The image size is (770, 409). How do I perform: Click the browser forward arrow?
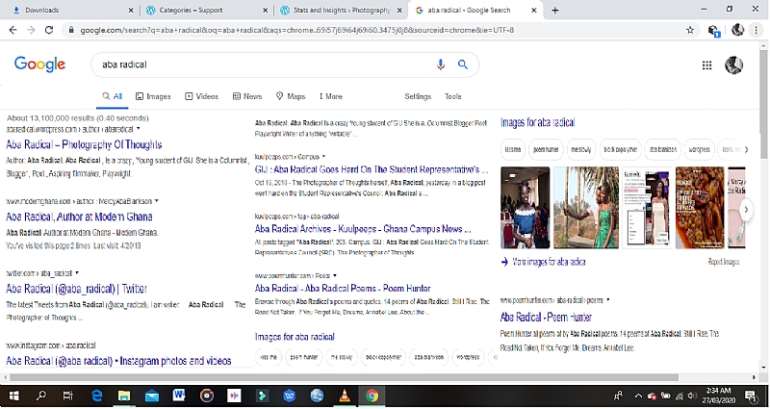tap(31, 30)
